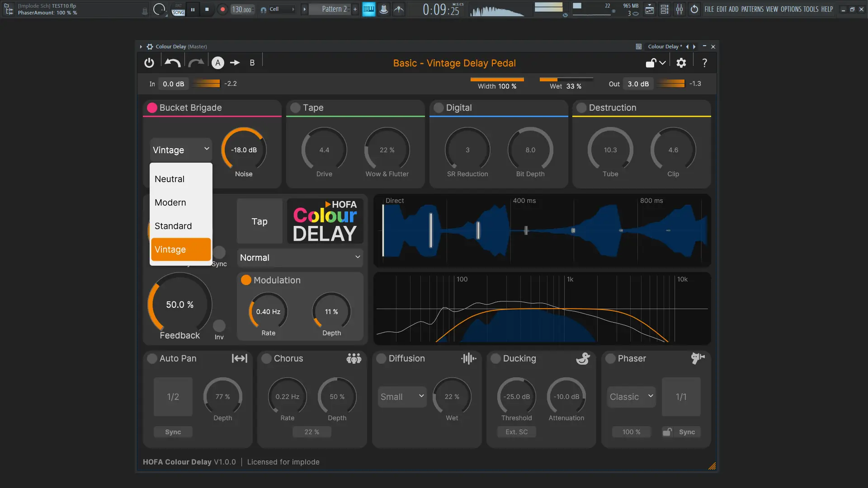Click the Phaser pedal icon
The width and height of the screenshot is (868, 488).
[697, 358]
